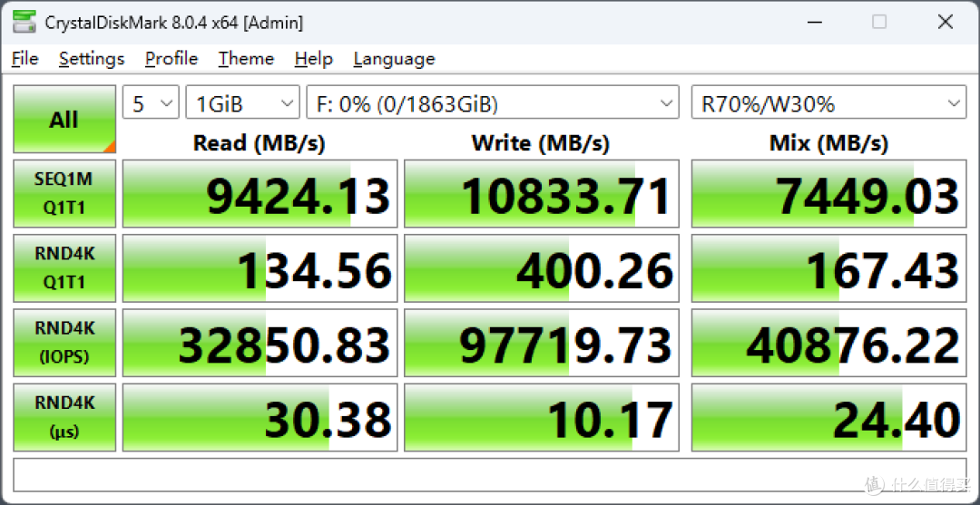
Task: Start the RND4K Q1T1 test
Action: (x=64, y=268)
